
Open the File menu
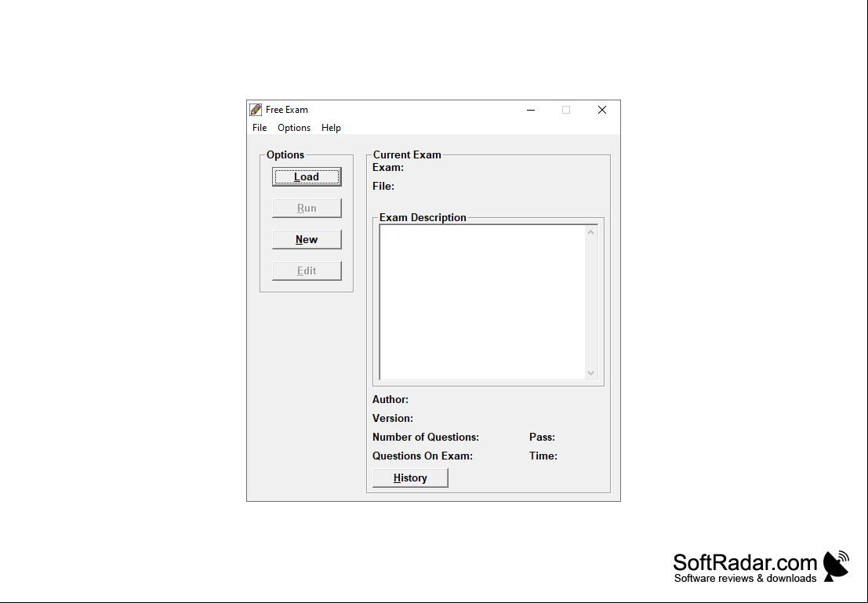click(260, 128)
